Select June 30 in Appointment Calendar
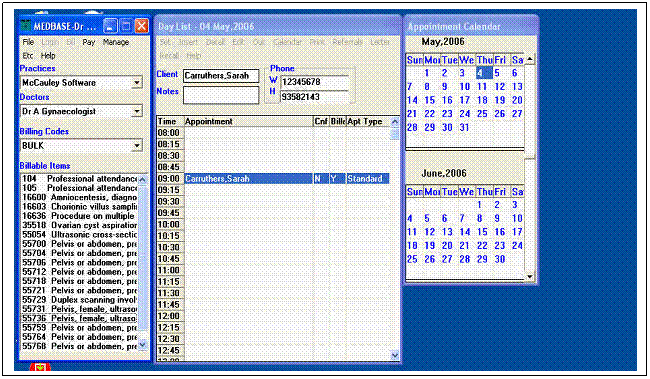650x379 pixels. [500, 260]
